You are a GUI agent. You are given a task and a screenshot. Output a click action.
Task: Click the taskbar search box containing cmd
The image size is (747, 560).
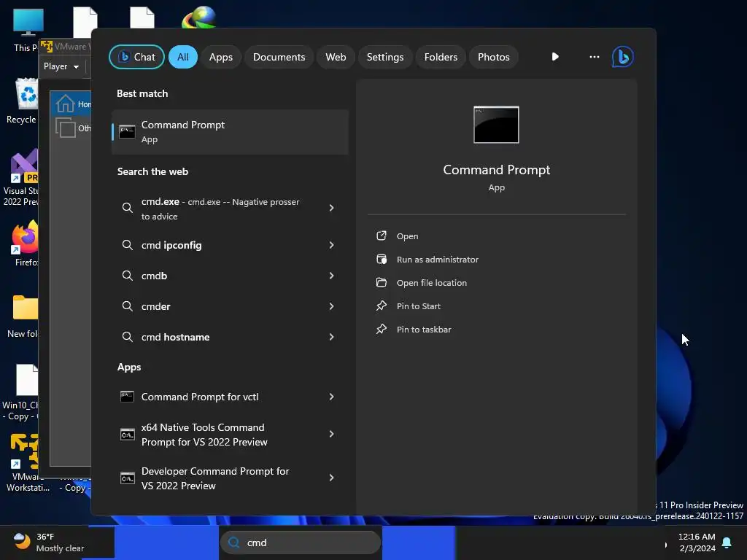click(301, 542)
